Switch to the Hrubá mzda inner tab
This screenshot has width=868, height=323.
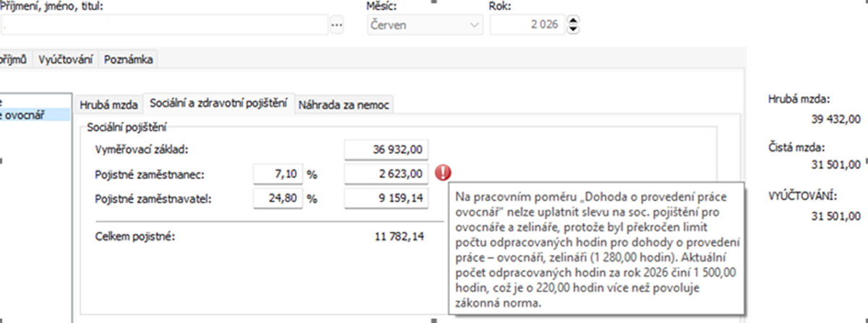pyautogui.click(x=109, y=104)
